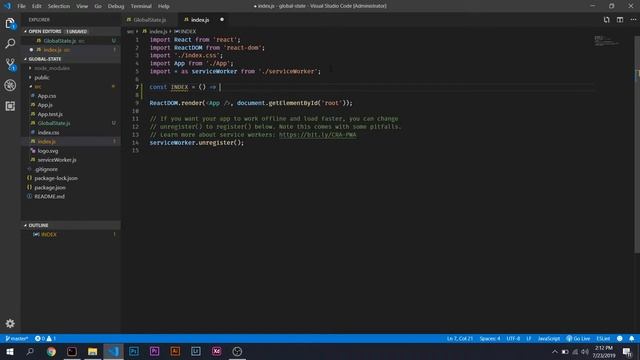Click the feedback smiley in status bar

(x=620, y=338)
